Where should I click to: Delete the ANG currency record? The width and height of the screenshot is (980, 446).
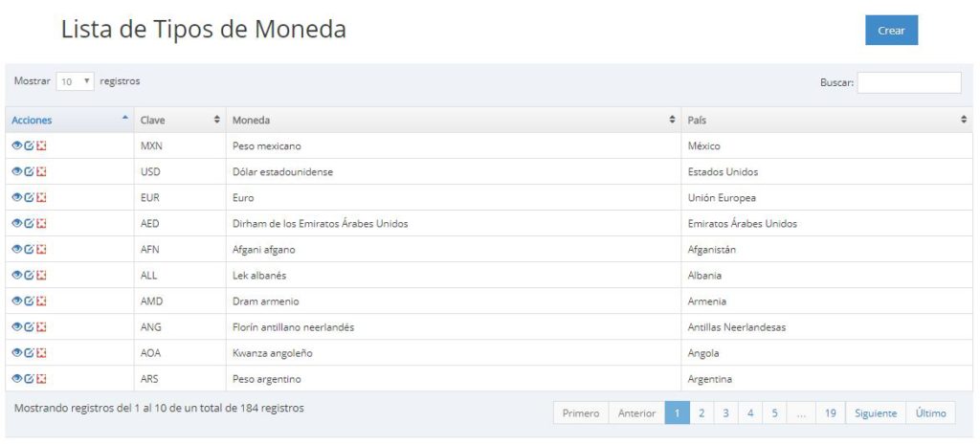point(41,326)
